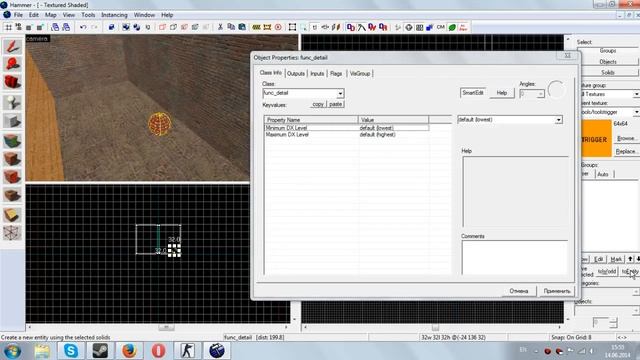Click the edit cordon bounds icon

[x=267, y=27]
